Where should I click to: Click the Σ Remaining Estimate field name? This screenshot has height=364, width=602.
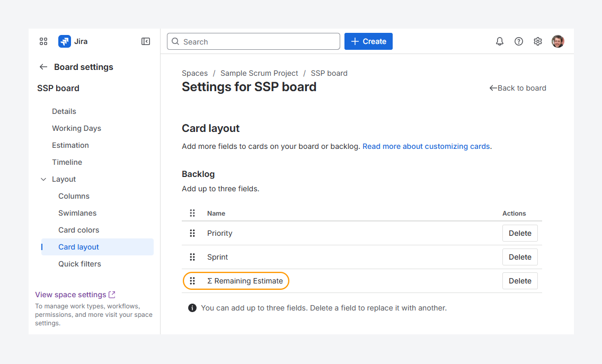(x=245, y=281)
